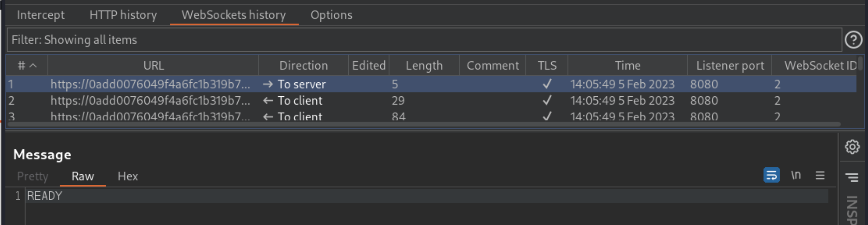
Task: Open the Options tab
Action: (x=331, y=15)
